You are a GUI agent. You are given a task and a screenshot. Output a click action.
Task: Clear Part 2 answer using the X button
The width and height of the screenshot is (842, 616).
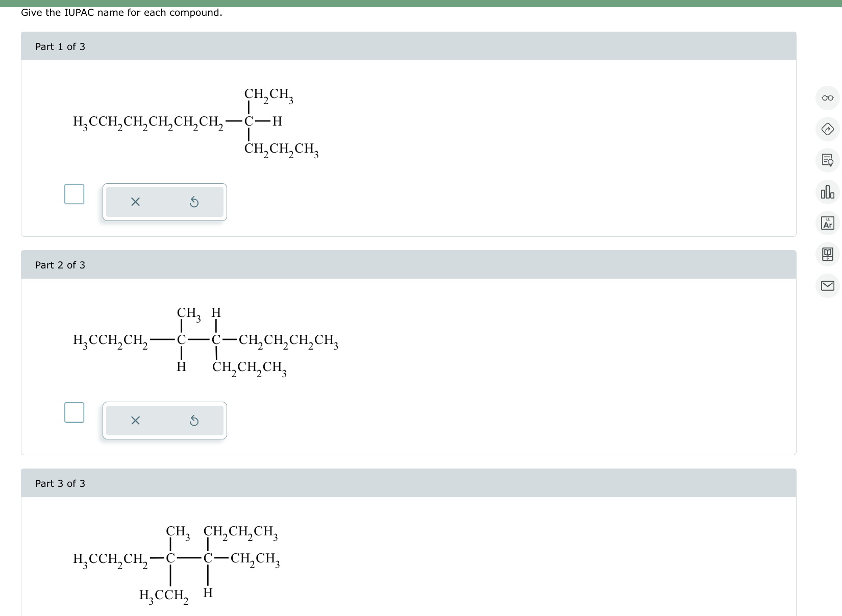(135, 420)
